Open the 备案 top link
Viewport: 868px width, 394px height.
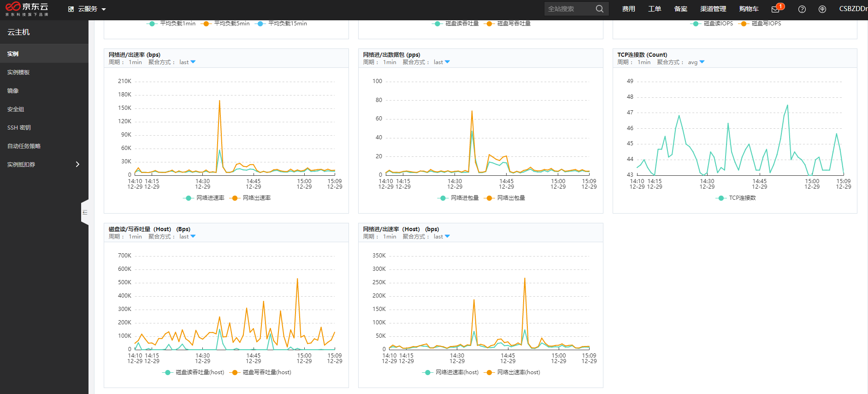click(680, 9)
